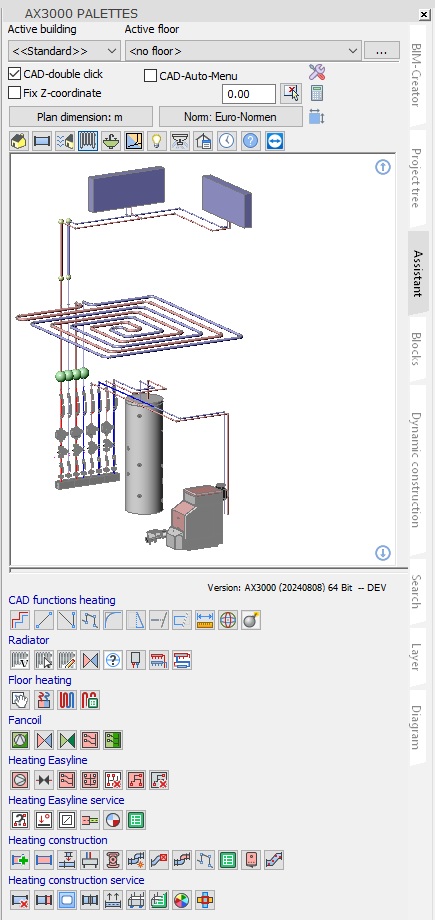Open the wrench and screwdriver settings icon
Image resolution: width=435 pixels, height=920 pixels.
(317, 72)
